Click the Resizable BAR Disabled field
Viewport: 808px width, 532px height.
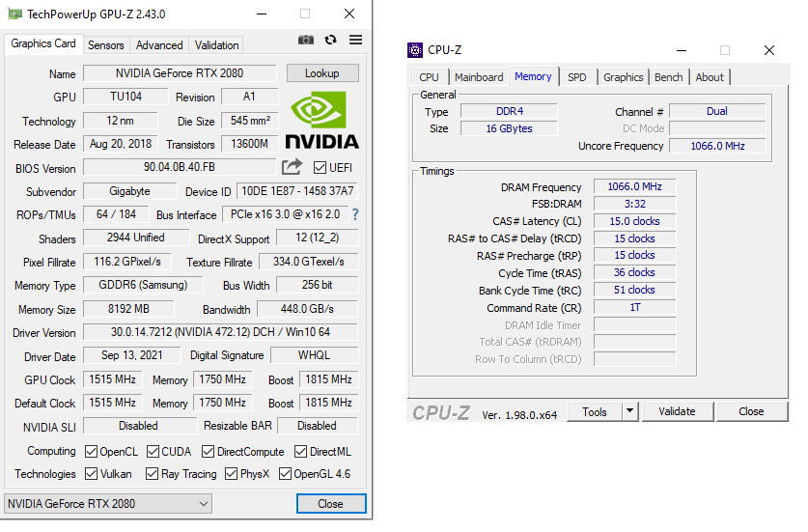(317, 426)
